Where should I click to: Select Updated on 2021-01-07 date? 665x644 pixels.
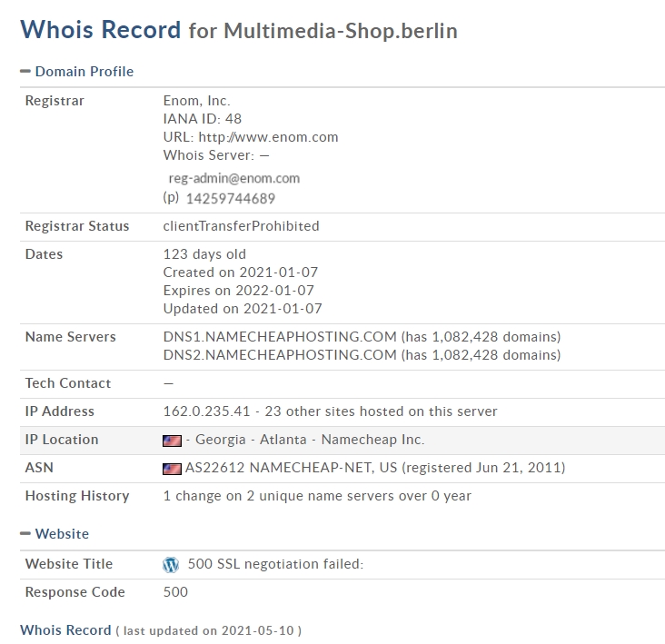pyautogui.click(x=243, y=309)
